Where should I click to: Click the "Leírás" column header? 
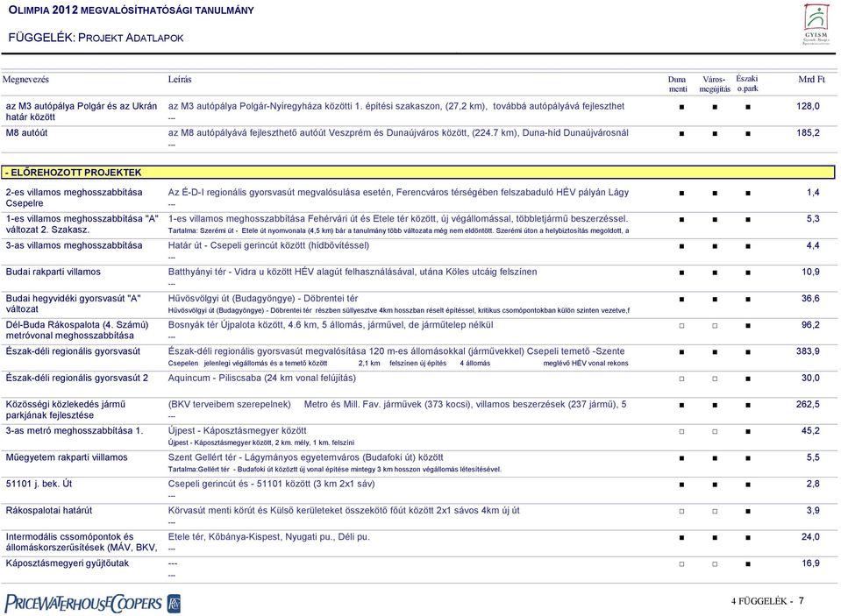[180, 80]
